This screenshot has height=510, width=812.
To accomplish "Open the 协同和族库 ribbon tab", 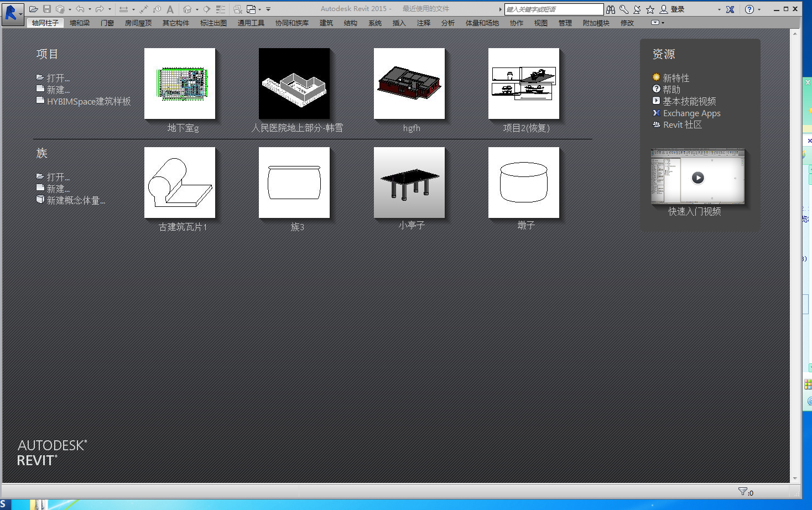I will (292, 23).
